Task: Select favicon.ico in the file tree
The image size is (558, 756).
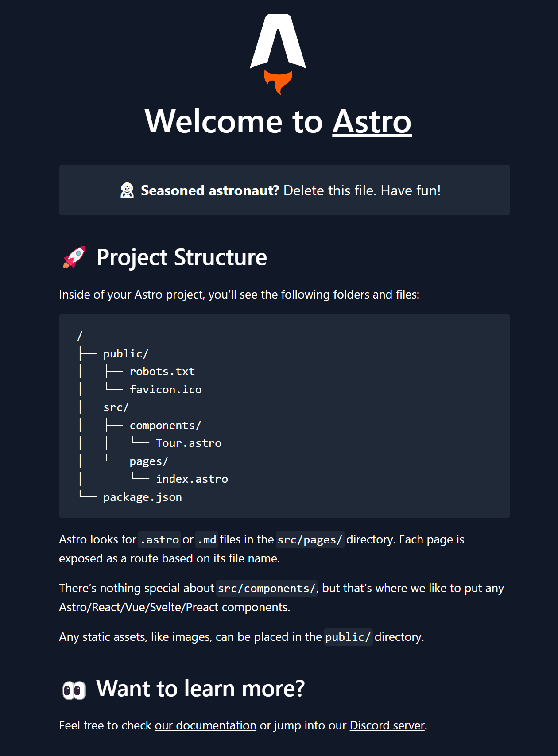Action: point(165,389)
